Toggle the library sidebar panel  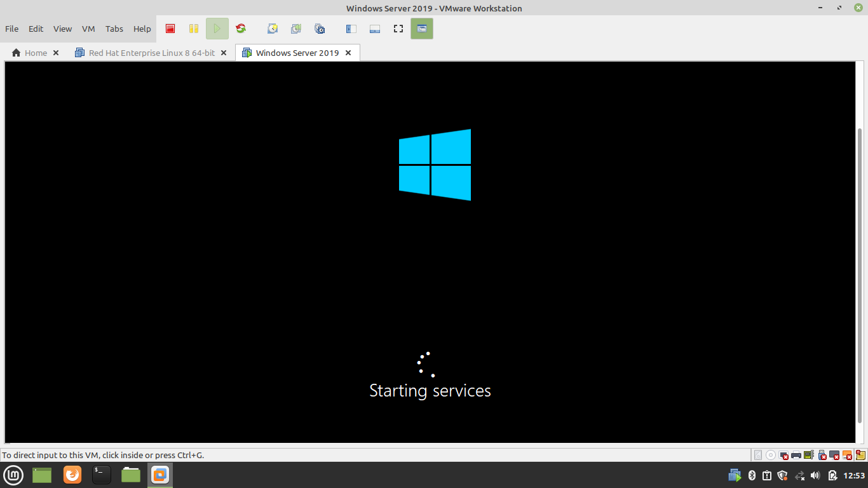[x=351, y=29]
